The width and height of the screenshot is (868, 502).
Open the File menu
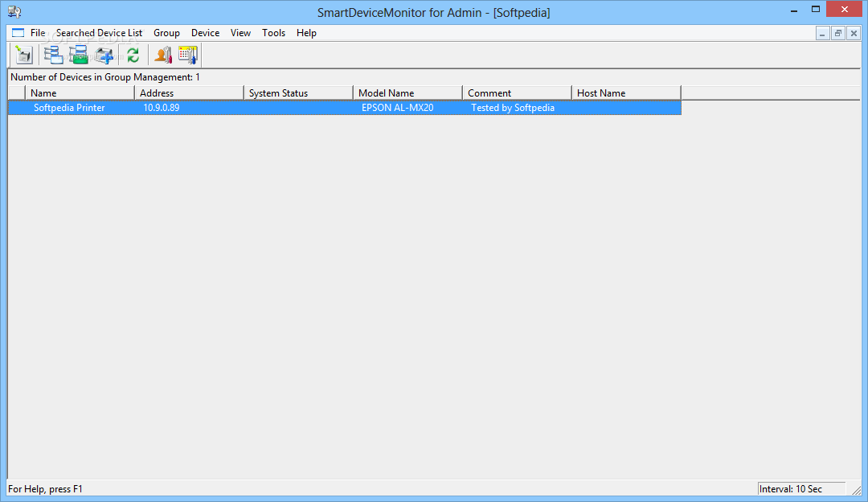(x=38, y=33)
